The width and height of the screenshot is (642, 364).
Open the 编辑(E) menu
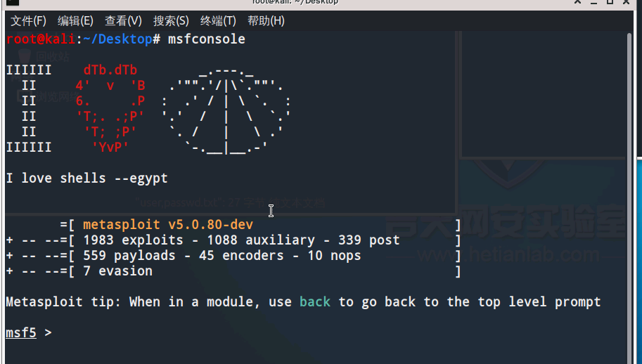75,21
